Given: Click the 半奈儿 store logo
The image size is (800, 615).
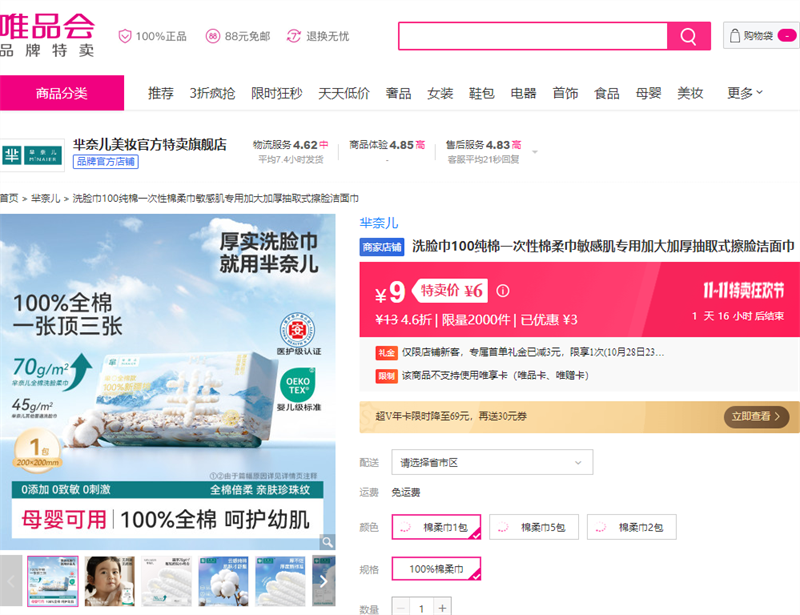Looking at the screenshot, I should [33, 153].
